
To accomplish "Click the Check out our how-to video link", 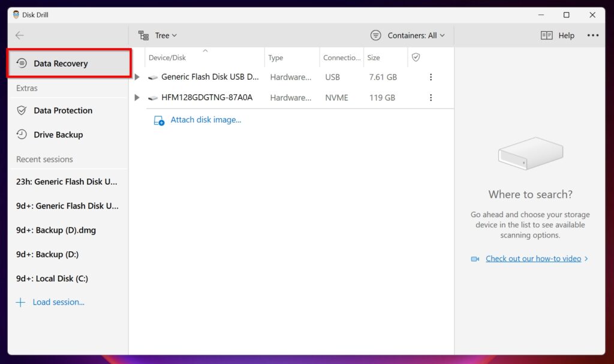I will pos(533,258).
